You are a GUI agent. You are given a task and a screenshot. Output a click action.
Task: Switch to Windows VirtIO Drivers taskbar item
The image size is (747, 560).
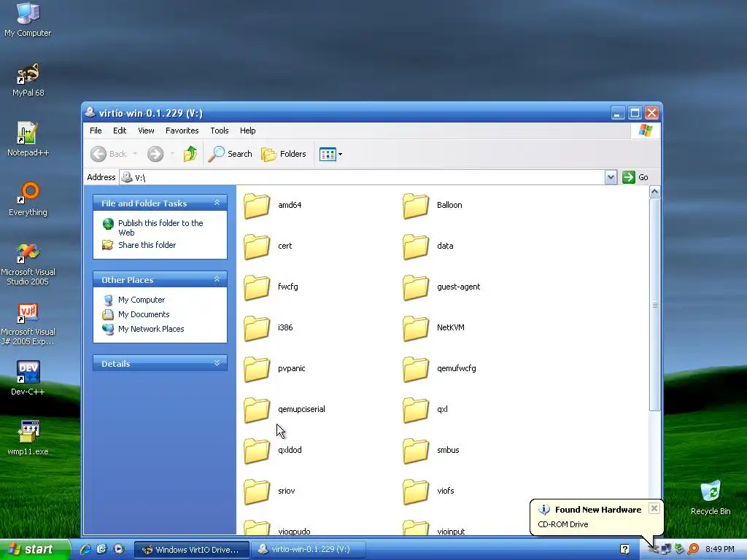(192, 550)
